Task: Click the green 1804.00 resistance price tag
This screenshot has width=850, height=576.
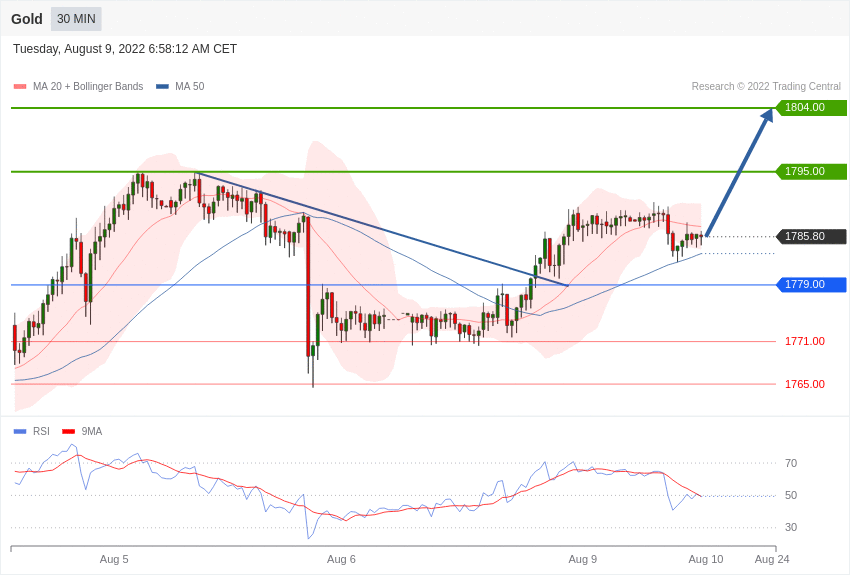Action: click(812, 107)
